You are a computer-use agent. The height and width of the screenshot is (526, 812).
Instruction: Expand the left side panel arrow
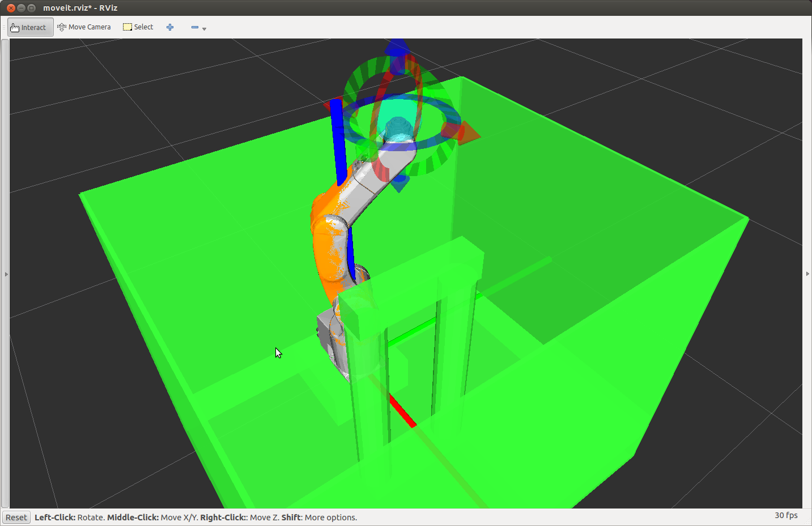click(x=6, y=274)
